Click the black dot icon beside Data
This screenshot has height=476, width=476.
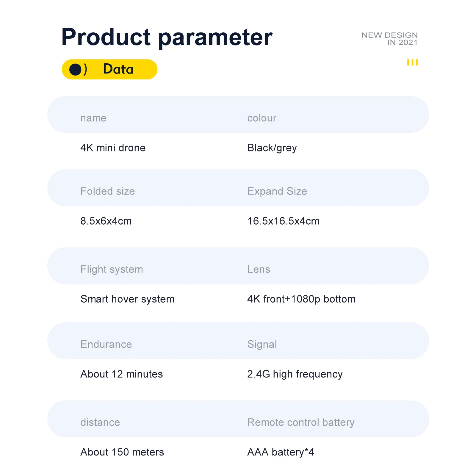point(75,70)
